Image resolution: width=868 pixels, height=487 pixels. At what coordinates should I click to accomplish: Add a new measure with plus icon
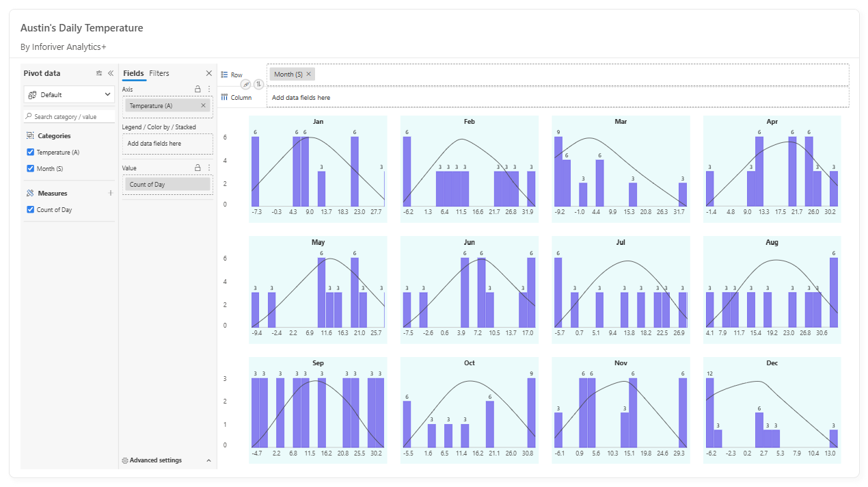pyautogui.click(x=110, y=194)
